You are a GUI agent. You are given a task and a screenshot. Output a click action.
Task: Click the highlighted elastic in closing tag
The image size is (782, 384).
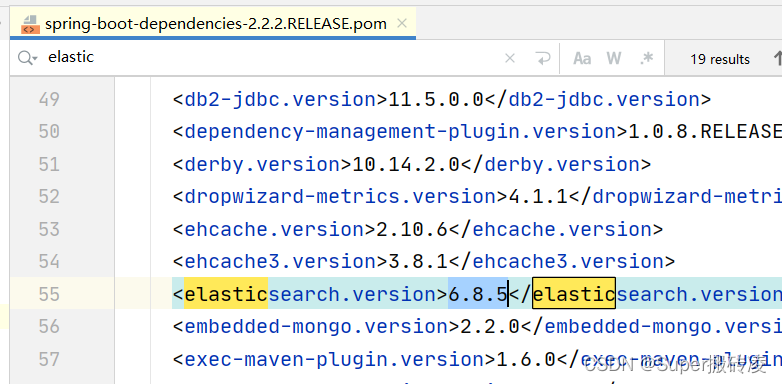574,294
